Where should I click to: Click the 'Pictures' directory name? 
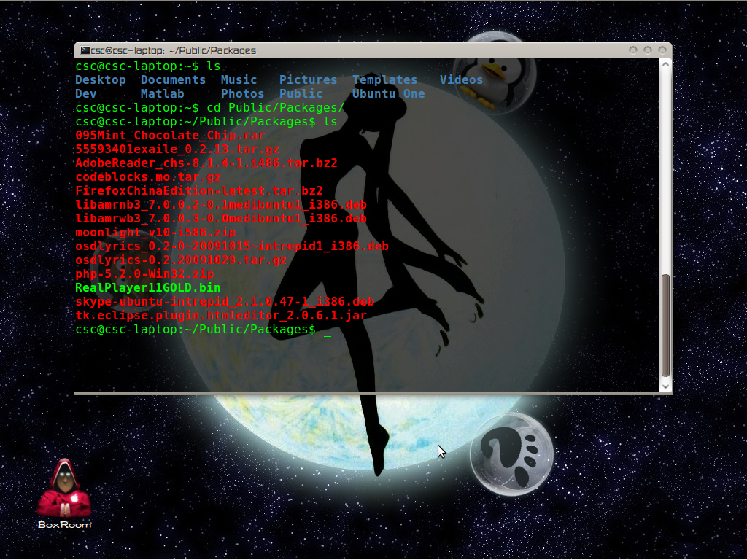[x=309, y=80]
